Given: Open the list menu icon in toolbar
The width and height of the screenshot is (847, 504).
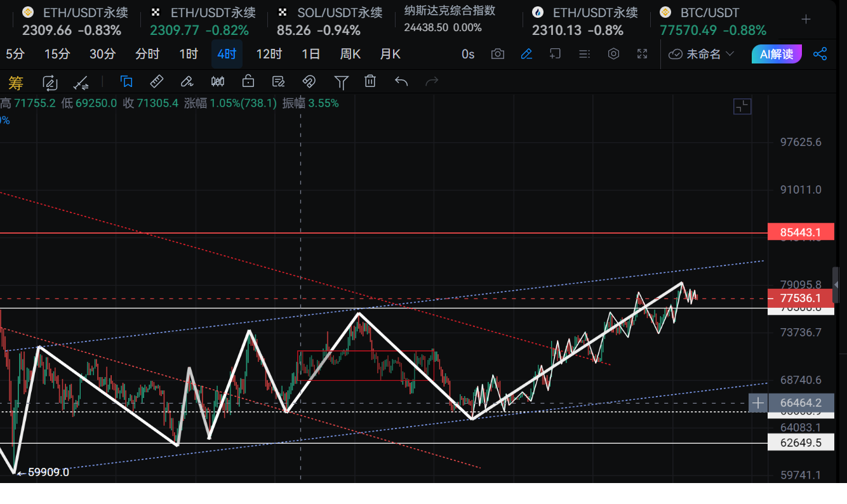Looking at the screenshot, I should (x=585, y=54).
